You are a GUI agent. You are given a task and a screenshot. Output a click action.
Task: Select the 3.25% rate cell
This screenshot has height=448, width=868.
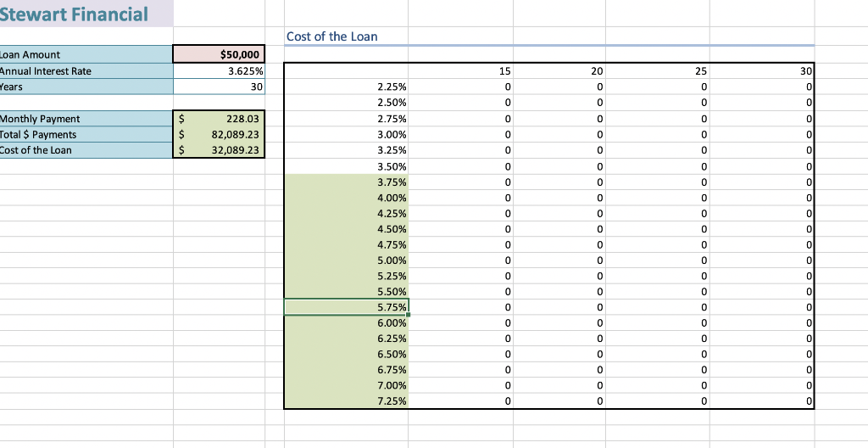[x=347, y=149]
